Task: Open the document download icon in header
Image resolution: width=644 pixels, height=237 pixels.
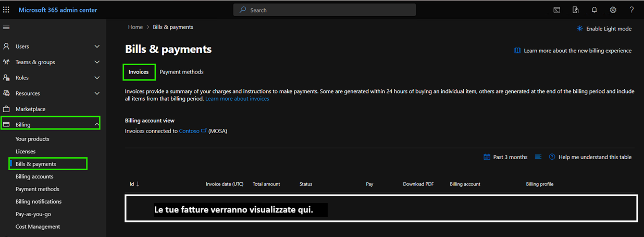Action: [576, 10]
